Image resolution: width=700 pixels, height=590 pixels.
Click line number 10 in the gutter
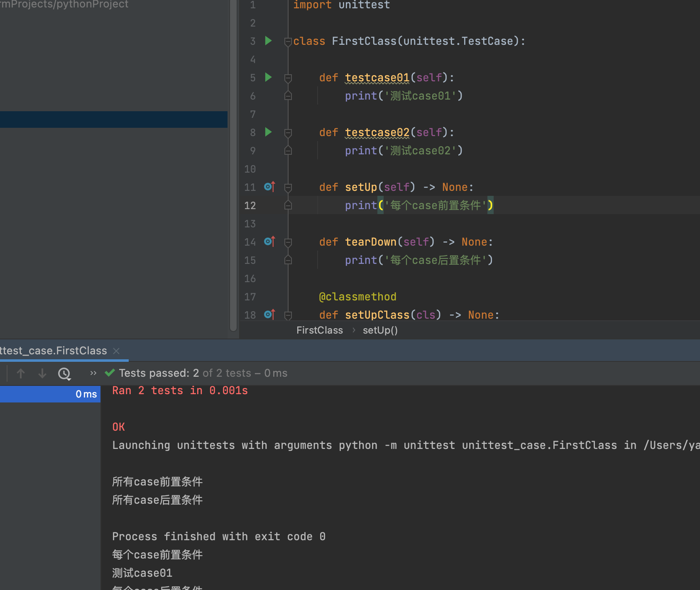(x=250, y=169)
